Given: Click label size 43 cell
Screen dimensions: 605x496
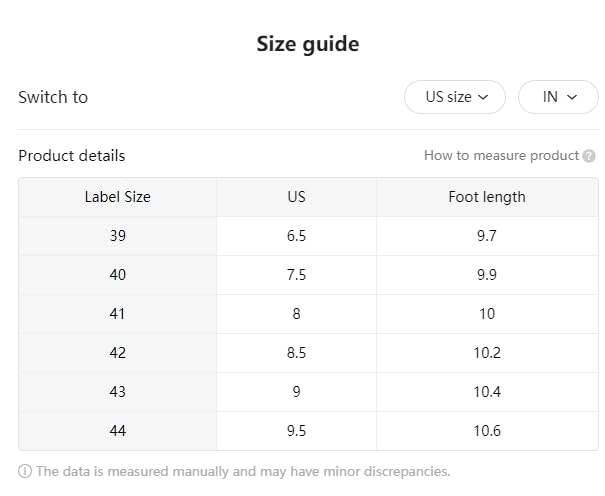Looking at the screenshot, I should tap(117, 392).
